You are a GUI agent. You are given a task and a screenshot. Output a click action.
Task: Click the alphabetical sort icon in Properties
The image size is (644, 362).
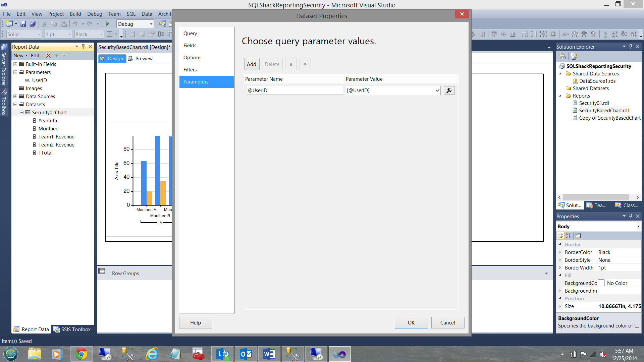(x=568, y=236)
